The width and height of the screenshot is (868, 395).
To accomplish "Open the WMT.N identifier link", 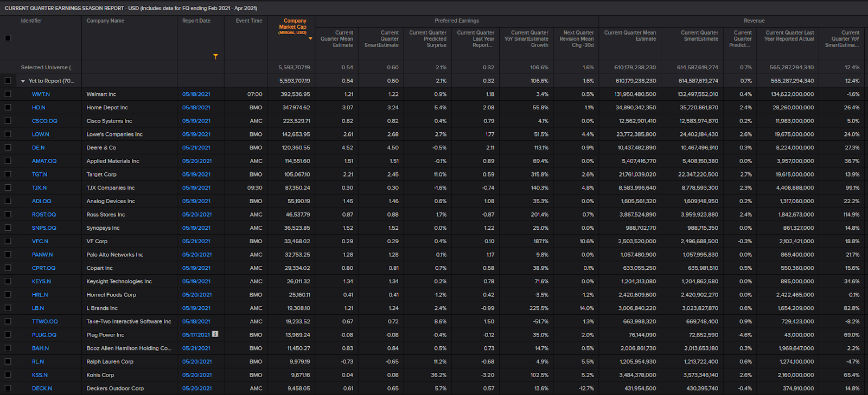I will tap(41, 94).
